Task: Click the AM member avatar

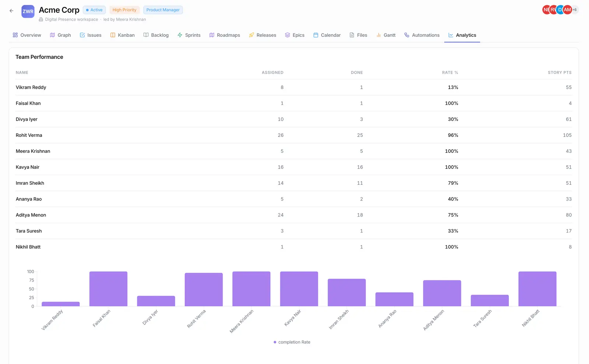Action: [x=568, y=10]
